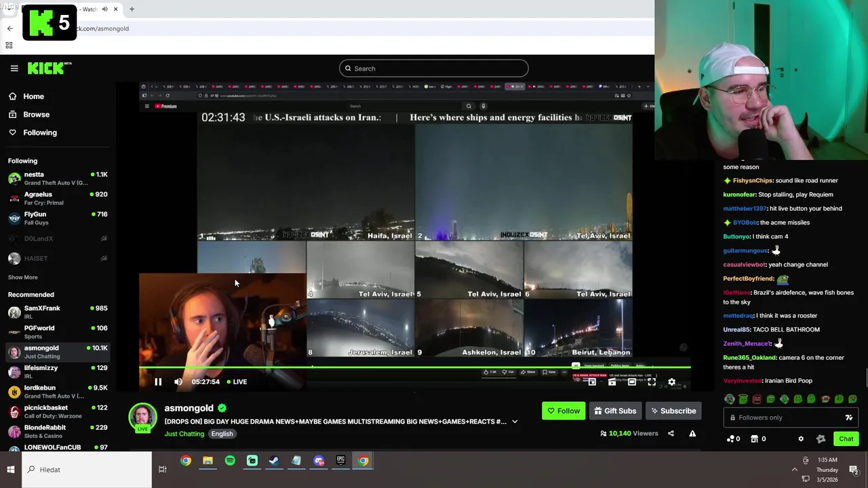Open asmongold channel name link

(x=189, y=408)
